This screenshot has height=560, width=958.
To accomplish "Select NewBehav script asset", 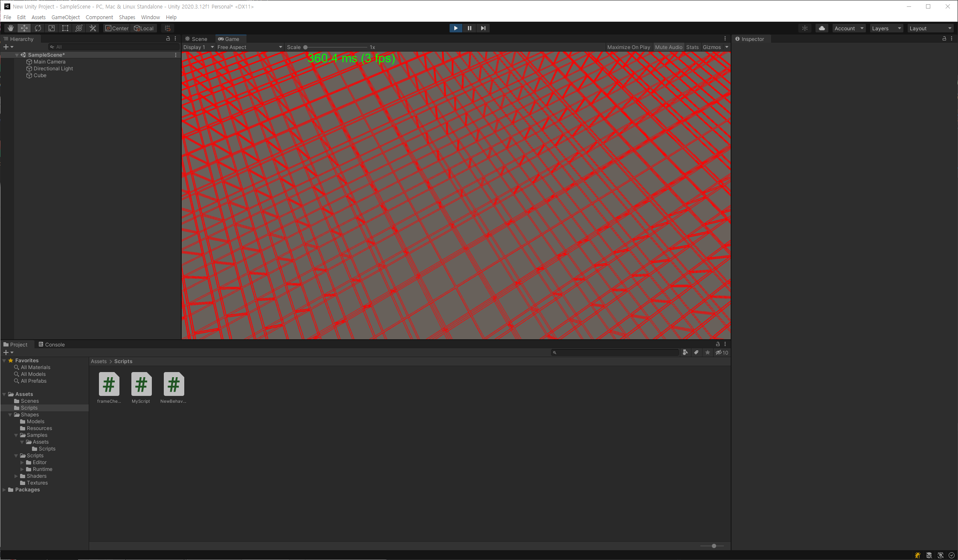I will (173, 387).
